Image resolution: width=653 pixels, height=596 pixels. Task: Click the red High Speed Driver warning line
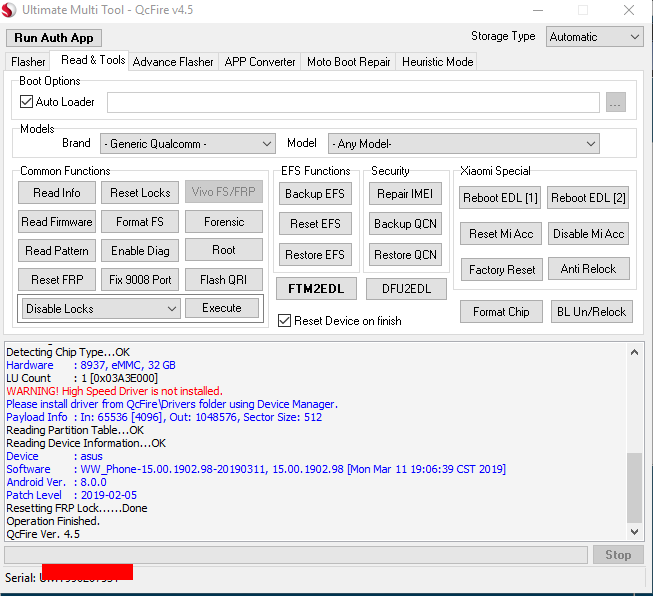click(x=115, y=391)
